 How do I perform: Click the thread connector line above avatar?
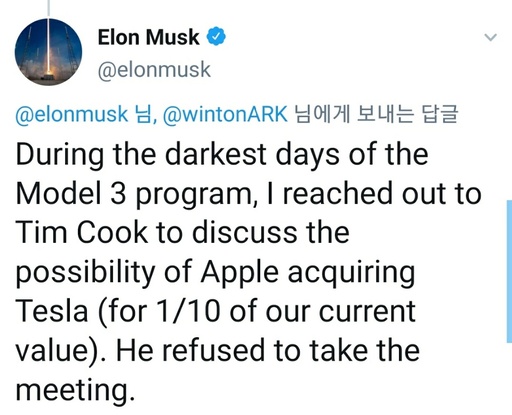48,8
